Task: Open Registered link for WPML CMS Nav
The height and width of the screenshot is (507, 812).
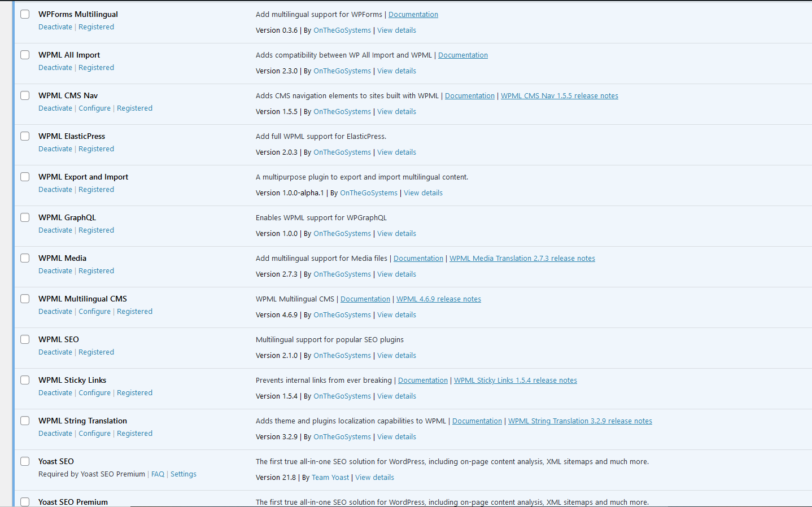Action: coord(134,108)
